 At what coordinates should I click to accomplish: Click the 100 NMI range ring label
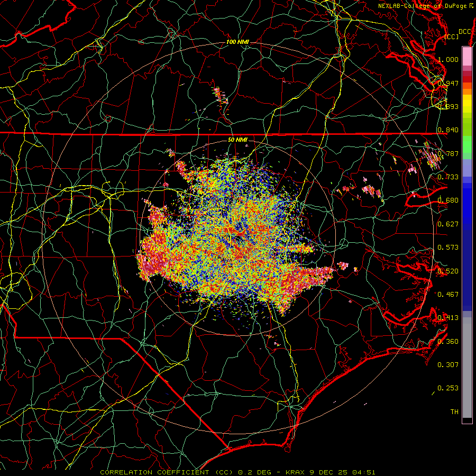[237, 42]
